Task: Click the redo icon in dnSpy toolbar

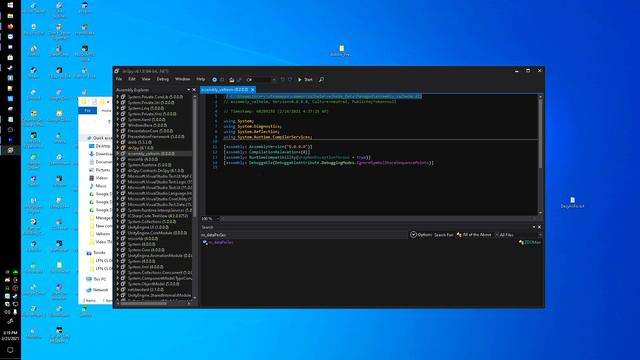Action: pos(290,80)
